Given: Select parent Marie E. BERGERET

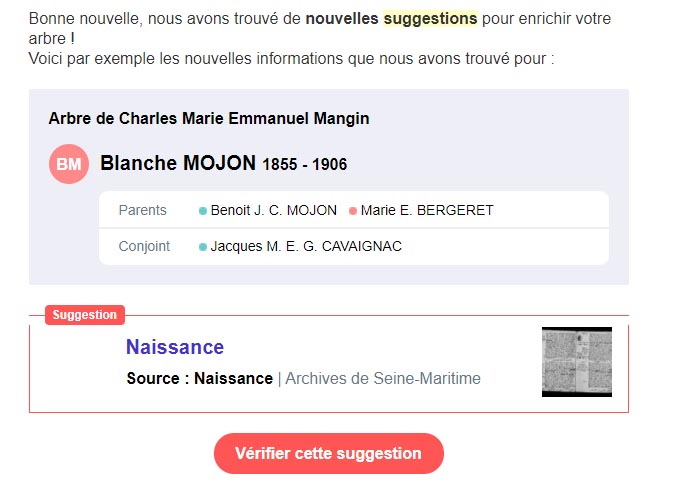Looking at the screenshot, I should pyautogui.click(x=427, y=210).
